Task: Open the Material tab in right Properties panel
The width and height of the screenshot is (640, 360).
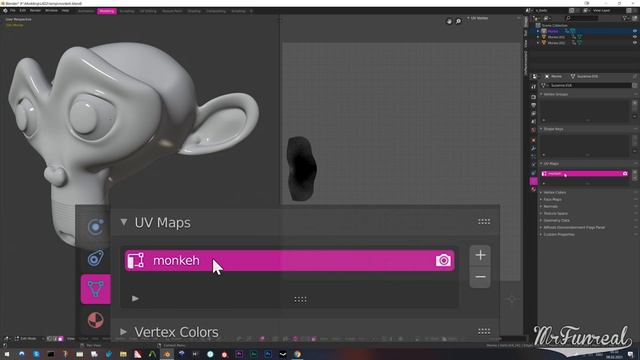Action: (533, 189)
